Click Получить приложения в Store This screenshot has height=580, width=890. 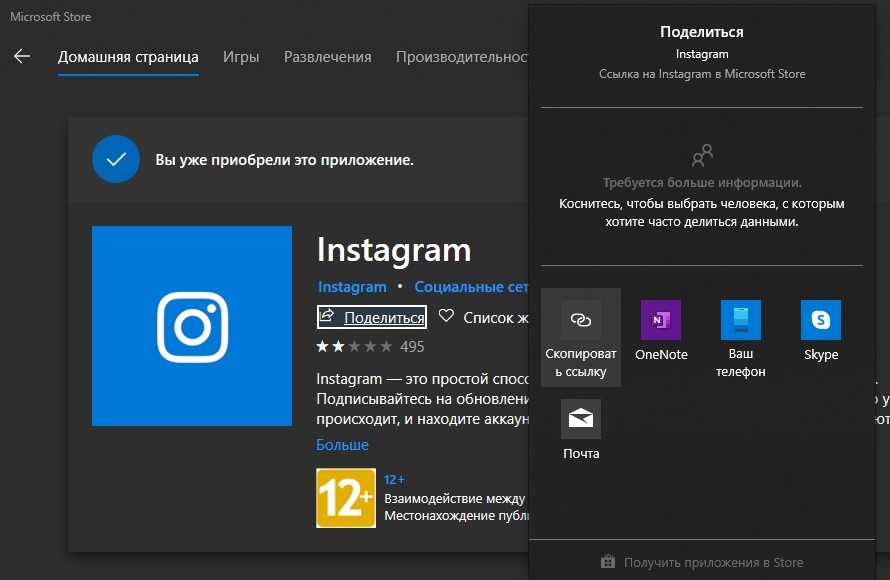(702, 562)
